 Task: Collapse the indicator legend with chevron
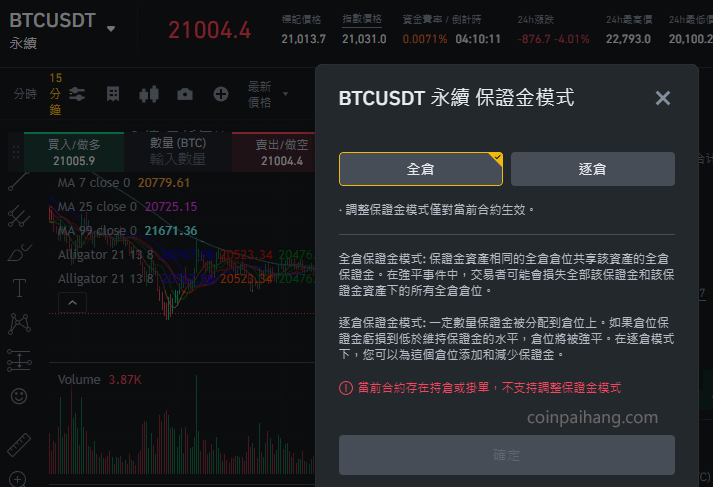coord(72,303)
